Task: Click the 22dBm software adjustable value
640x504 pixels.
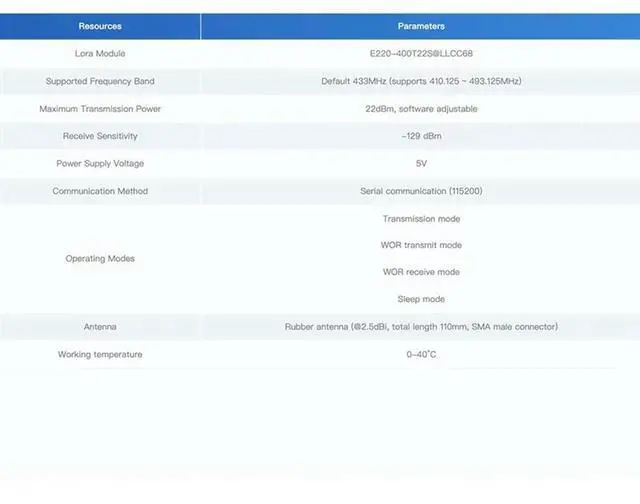Action: pyautogui.click(x=421, y=108)
